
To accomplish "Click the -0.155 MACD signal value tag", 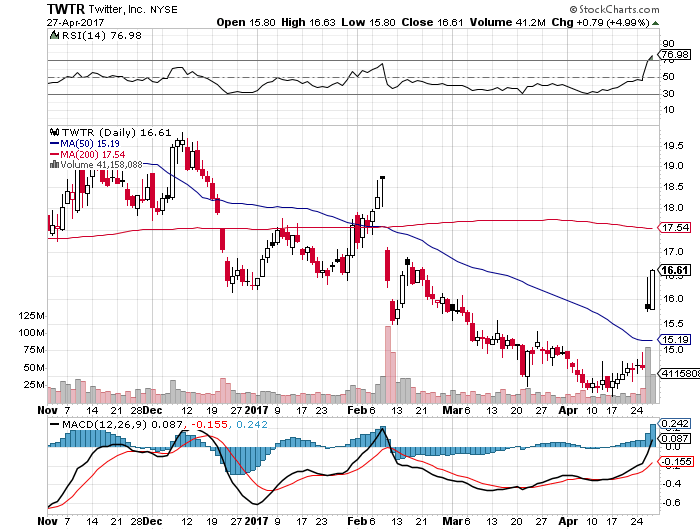I will click(675, 461).
